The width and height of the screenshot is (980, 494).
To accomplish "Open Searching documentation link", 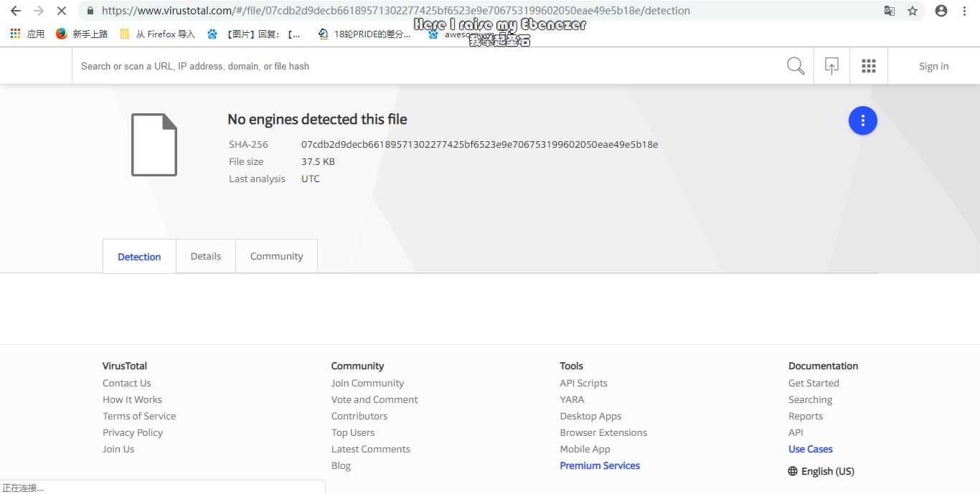I will click(x=810, y=399).
